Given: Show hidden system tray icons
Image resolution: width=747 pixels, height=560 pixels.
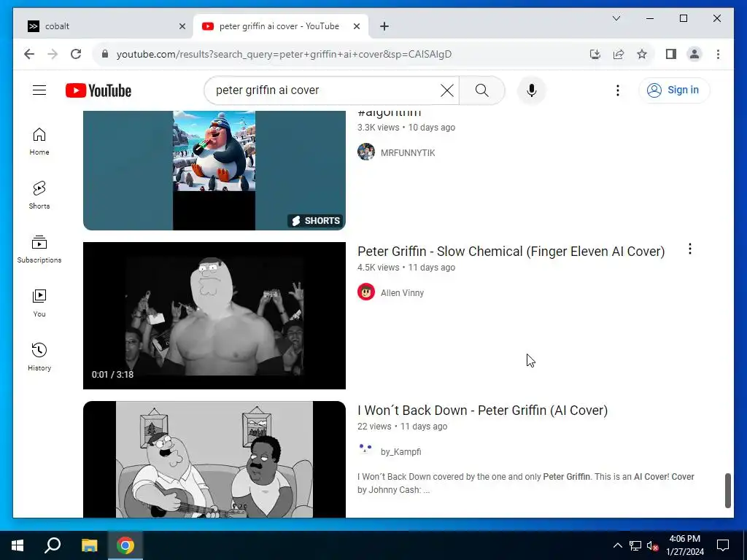Looking at the screenshot, I should click(x=617, y=545).
